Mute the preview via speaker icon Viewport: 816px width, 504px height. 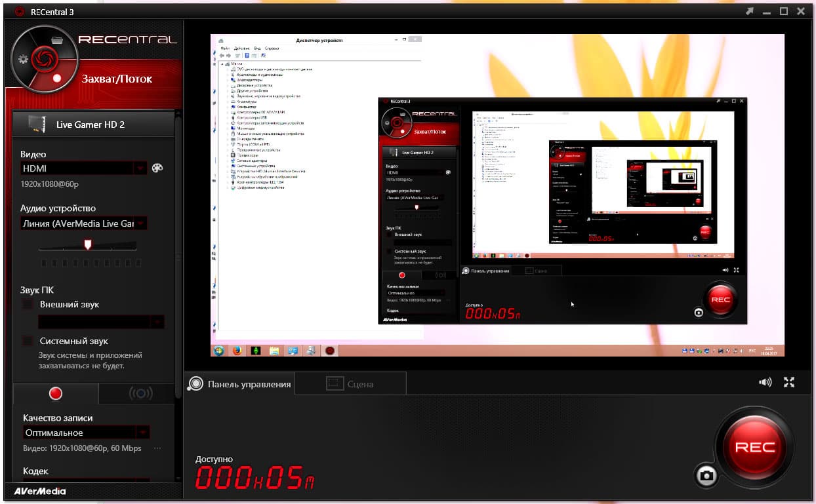click(x=765, y=382)
